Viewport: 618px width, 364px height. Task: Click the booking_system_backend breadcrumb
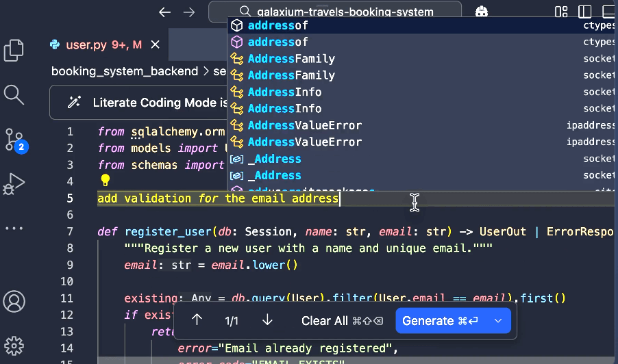125,71
